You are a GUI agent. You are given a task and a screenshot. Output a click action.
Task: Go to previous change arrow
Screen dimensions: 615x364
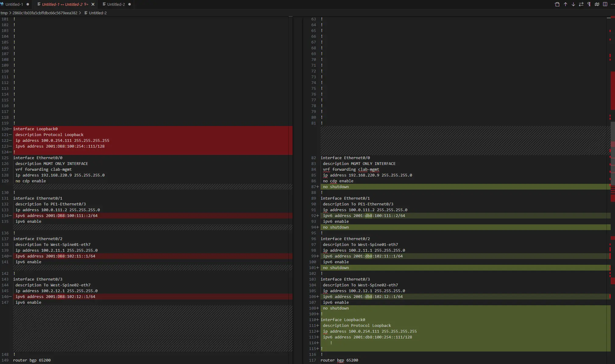click(x=565, y=4)
